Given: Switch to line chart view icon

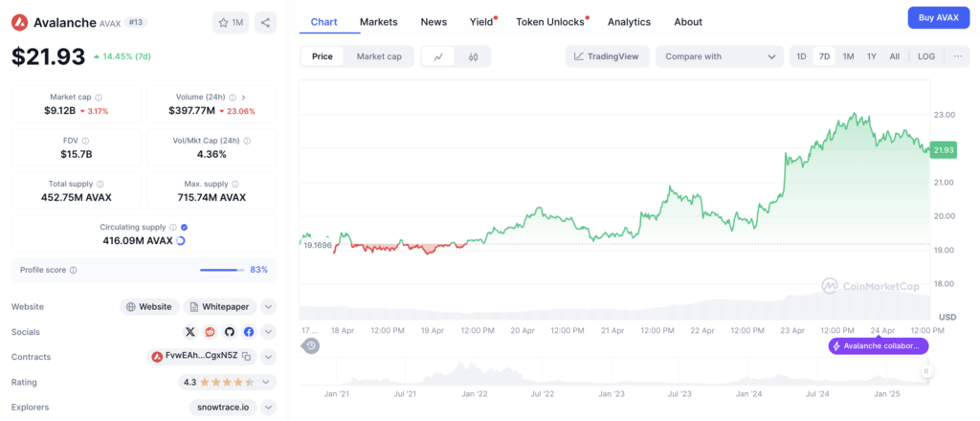Looking at the screenshot, I should point(438,56).
